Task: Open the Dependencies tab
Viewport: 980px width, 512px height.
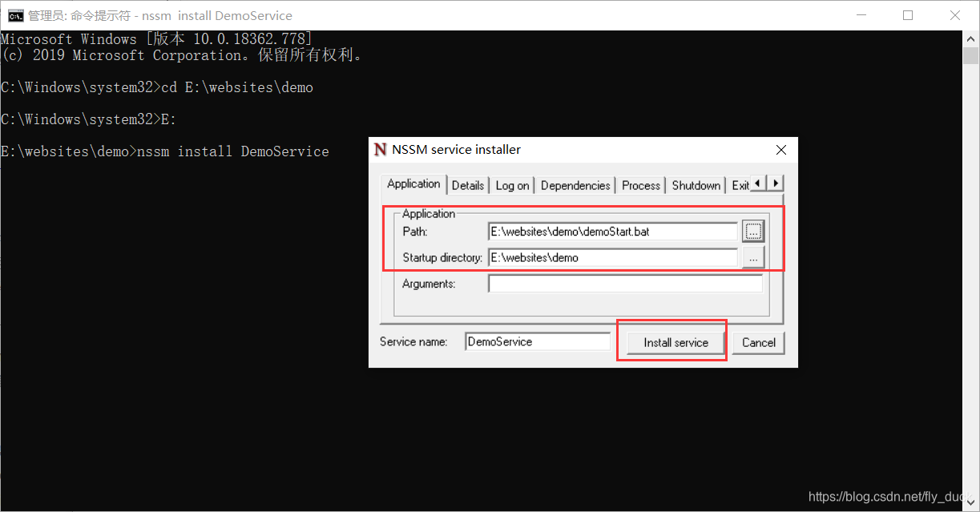Action: (575, 185)
